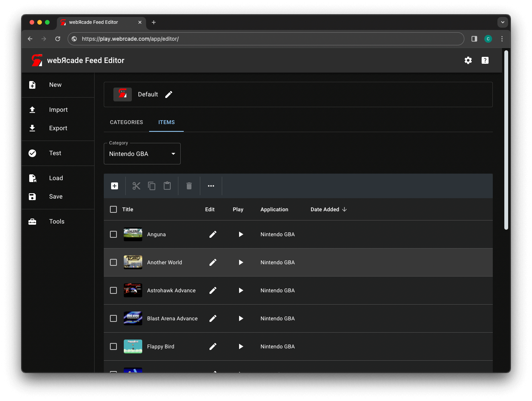The image size is (532, 401).
Task: Toggle the browser side panel icon
Action: 474,39
